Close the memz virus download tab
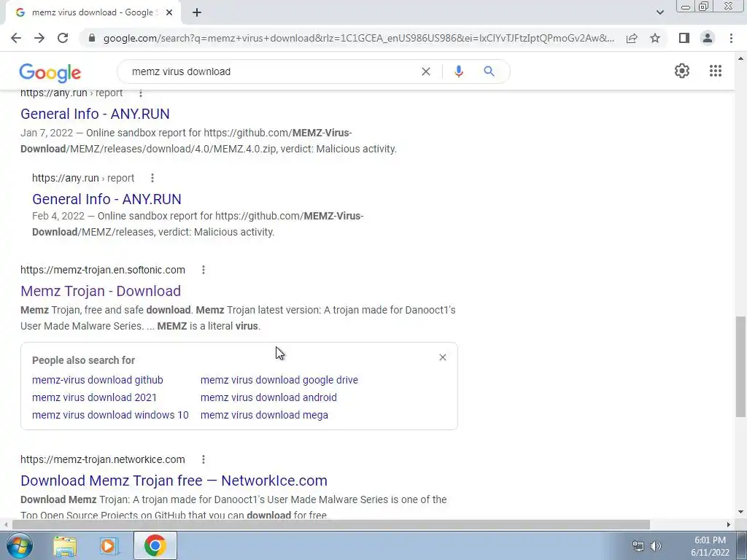 point(169,12)
